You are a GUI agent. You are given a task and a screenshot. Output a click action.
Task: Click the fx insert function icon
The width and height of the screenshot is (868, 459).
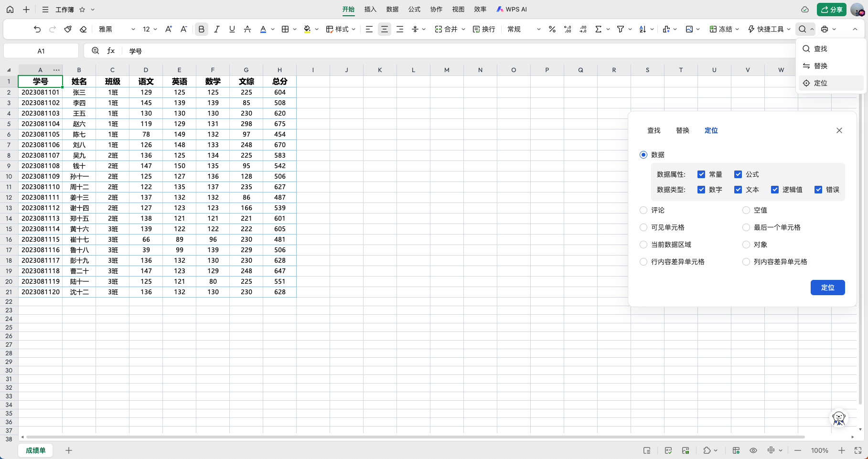tap(111, 51)
